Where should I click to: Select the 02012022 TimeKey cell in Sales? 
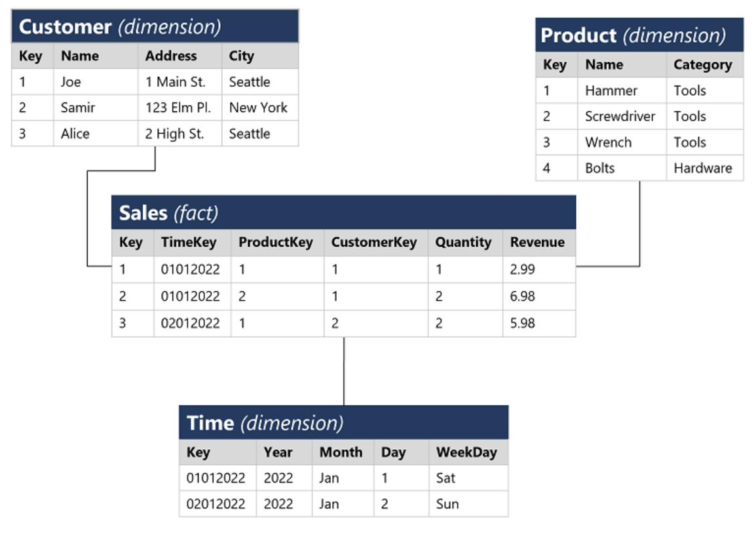tap(193, 323)
